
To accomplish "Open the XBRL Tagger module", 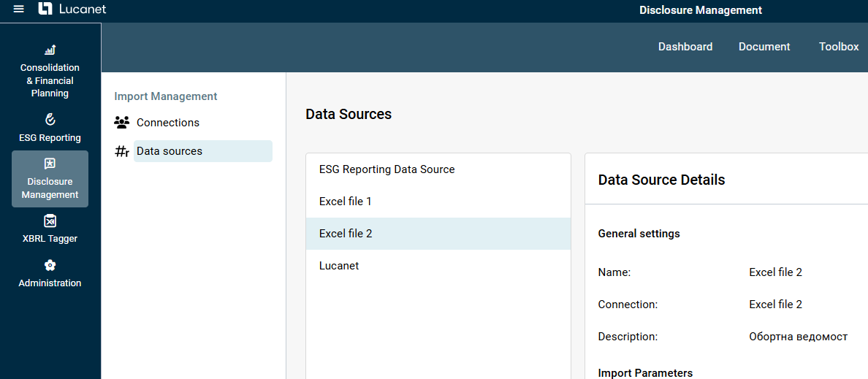I will [50, 229].
